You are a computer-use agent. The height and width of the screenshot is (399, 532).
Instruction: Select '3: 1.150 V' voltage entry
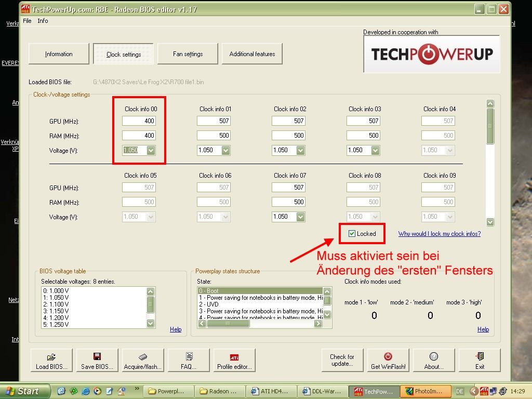point(94,311)
